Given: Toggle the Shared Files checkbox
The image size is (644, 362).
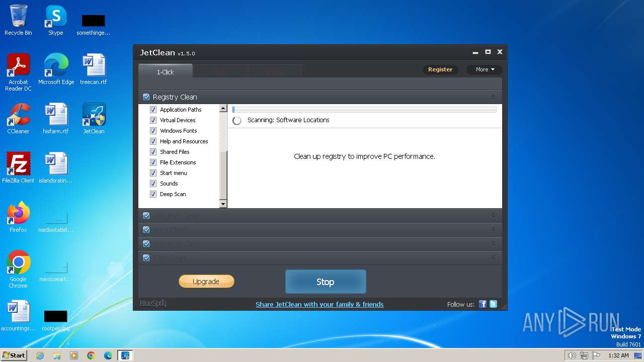Looking at the screenshot, I should pyautogui.click(x=153, y=152).
